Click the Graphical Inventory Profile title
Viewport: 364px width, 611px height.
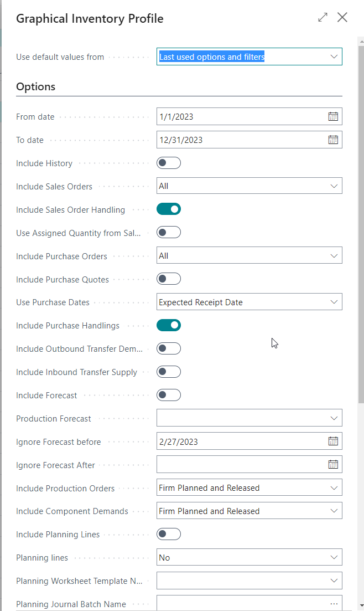point(90,18)
